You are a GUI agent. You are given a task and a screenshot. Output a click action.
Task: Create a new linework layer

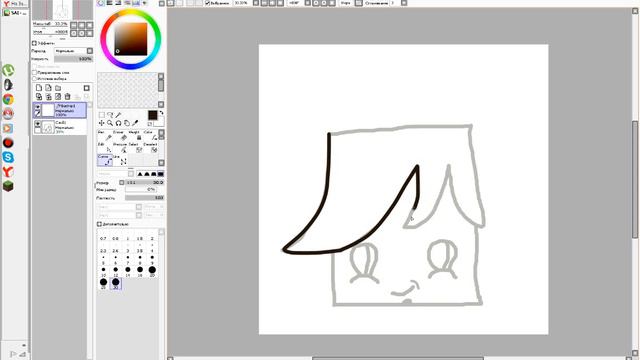pos(49,88)
